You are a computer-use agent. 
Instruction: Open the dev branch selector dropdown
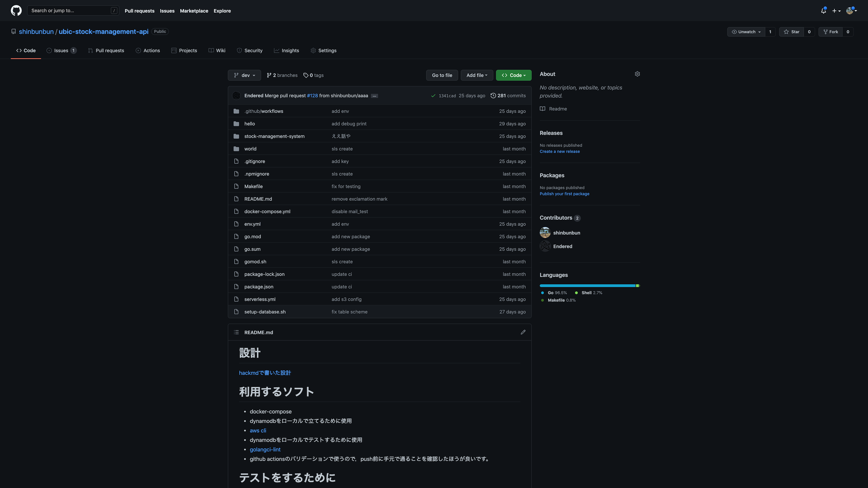tap(244, 75)
